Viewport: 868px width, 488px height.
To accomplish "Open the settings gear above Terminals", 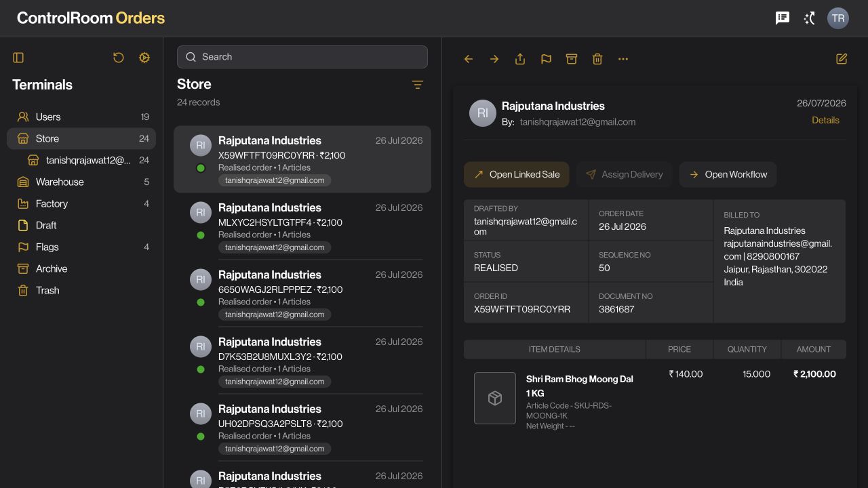I will (x=144, y=58).
